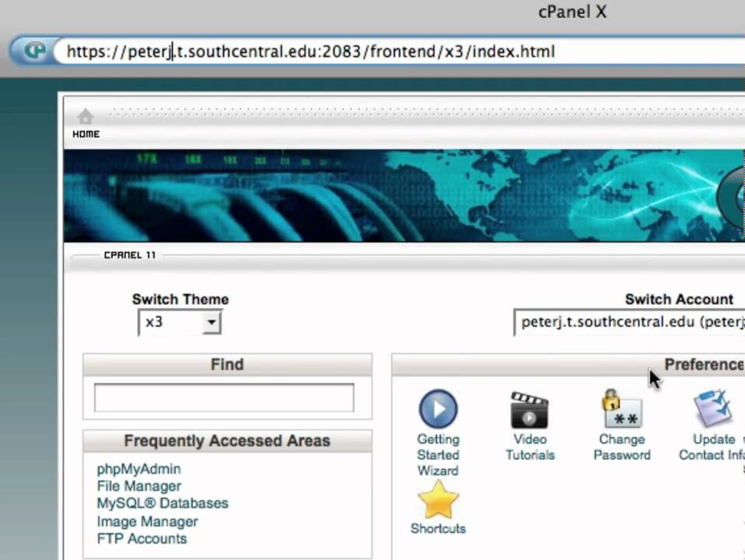Open the Getting Started Wizard icon
This screenshot has width=745, height=560.
tap(438, 409)
